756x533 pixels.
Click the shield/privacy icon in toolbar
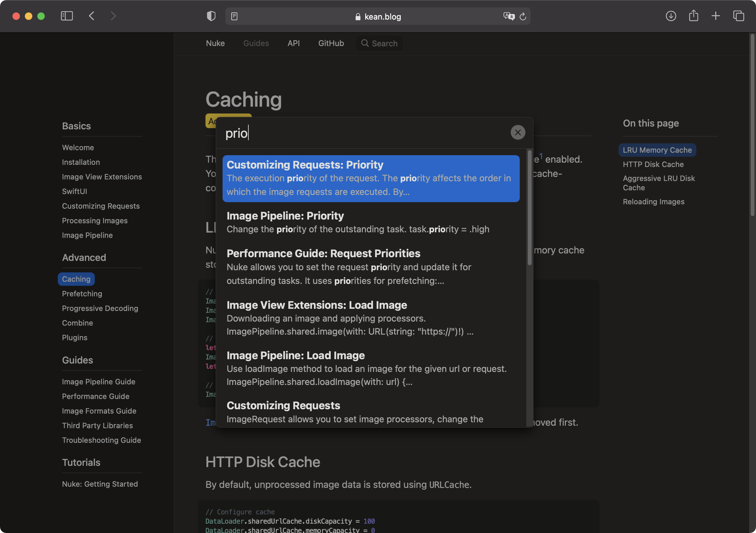pos(211,16)
